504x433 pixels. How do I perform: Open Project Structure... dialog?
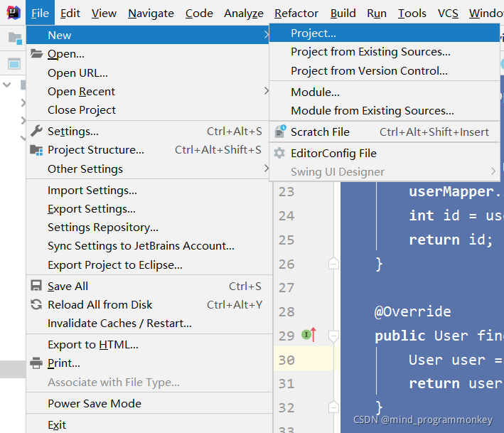click(x=148, y=150)
